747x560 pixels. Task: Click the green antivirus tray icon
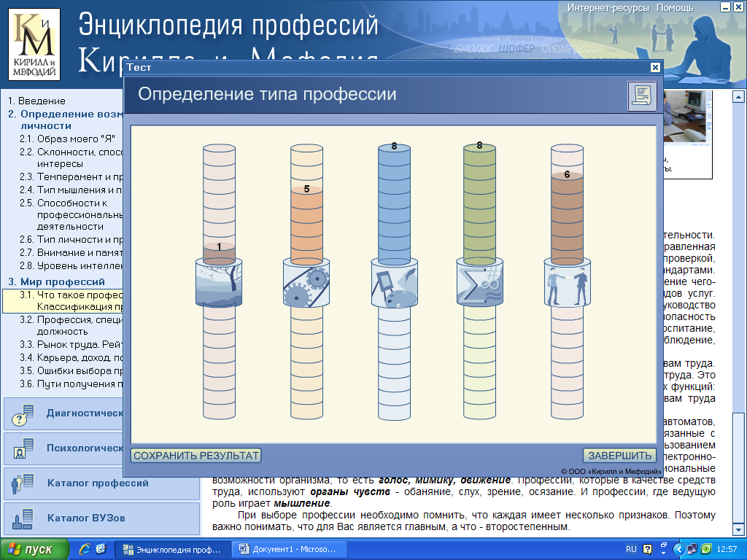click(706, 549)
